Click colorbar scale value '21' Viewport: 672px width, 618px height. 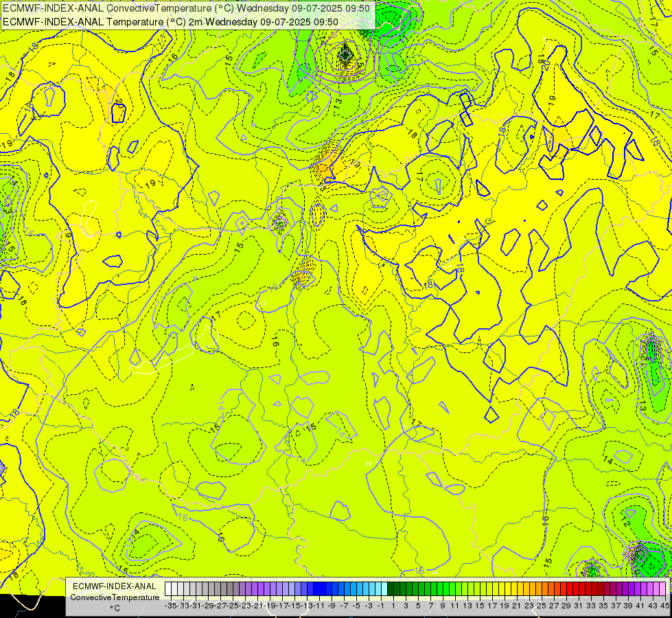pos(517,606)
